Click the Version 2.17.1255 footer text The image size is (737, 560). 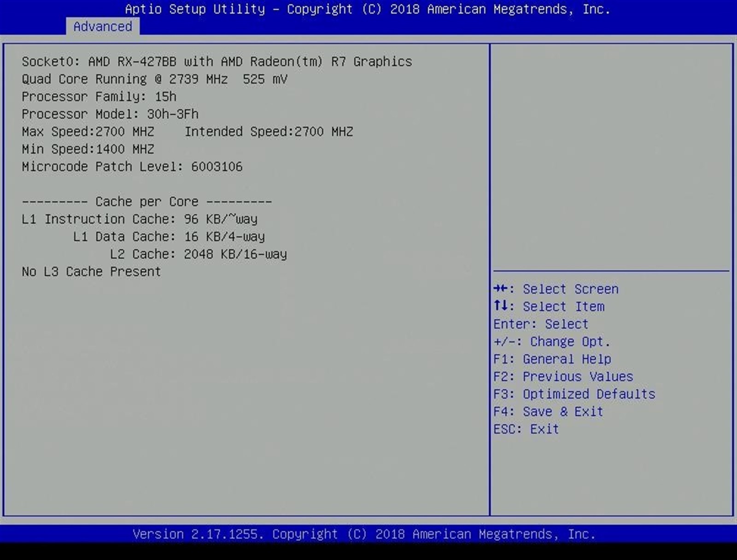[364, 534]
